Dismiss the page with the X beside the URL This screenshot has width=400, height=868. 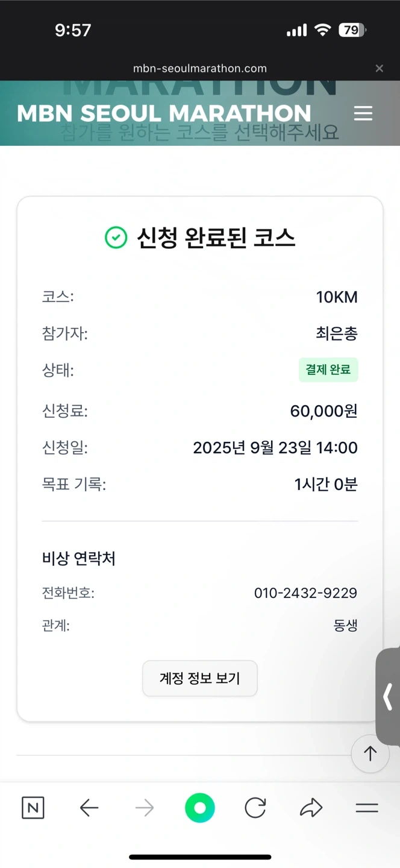click(380, 68)
